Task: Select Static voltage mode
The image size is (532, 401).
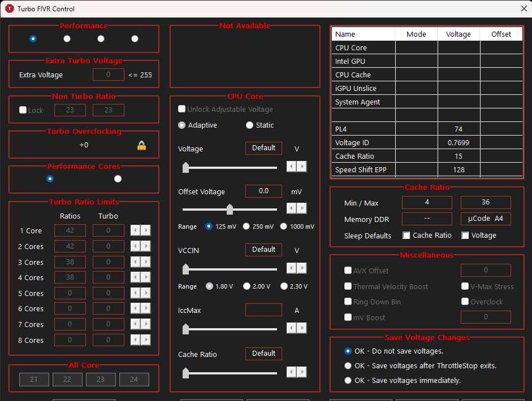Action: (x=250, y=125)
